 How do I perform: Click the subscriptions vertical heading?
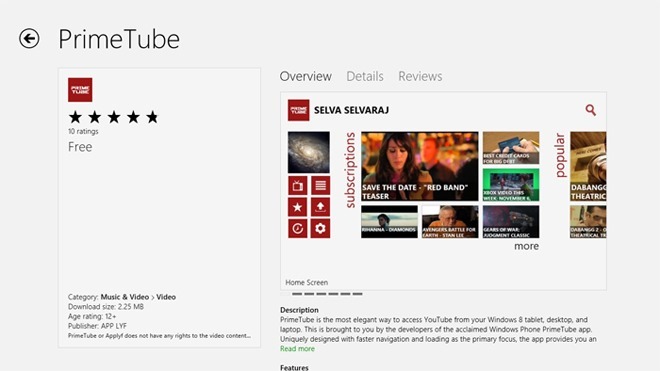[350, 170]
